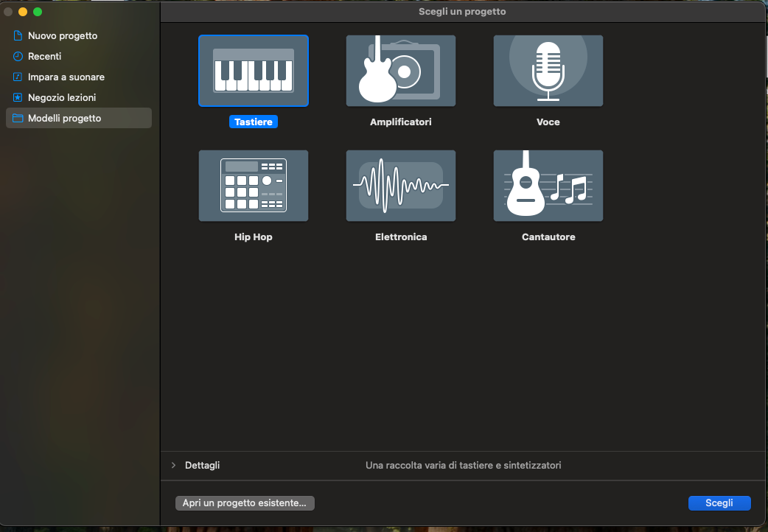768x532 pixels.
Task: Zoom the window with the green button
Action: (x=38, y=12)
